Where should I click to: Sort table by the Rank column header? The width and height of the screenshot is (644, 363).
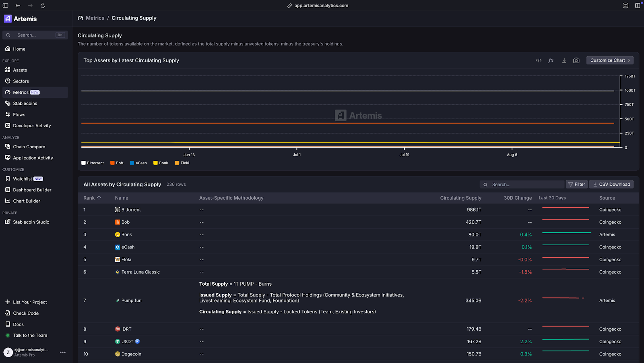point(92,198)
